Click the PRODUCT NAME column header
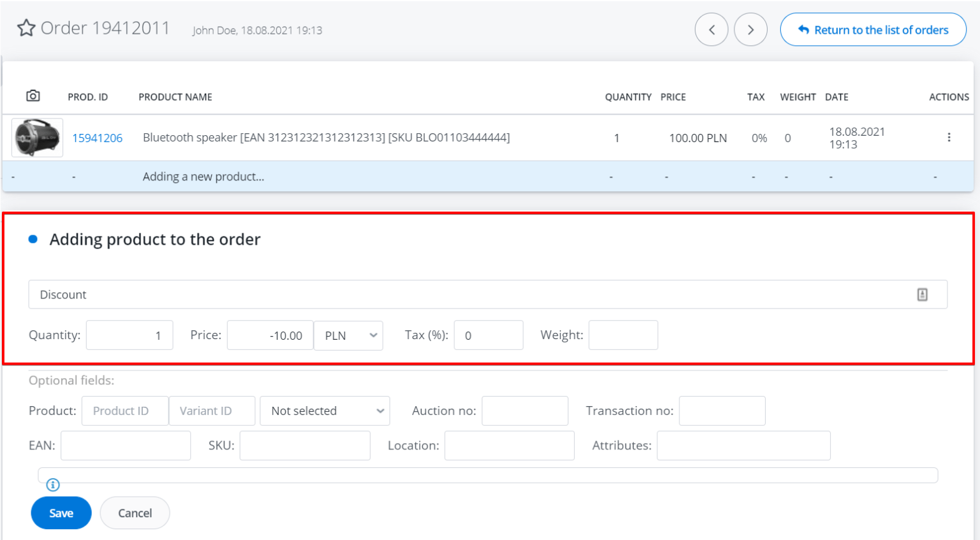The height and width of the screenshot is (540, 980). tap(175, 97)
